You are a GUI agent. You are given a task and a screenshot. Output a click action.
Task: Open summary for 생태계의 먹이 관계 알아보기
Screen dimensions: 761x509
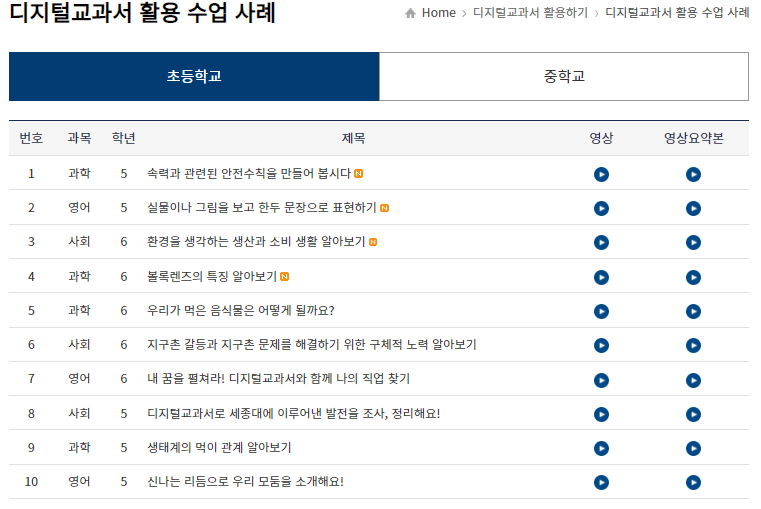pyautogui.click(x=693, y=448)
